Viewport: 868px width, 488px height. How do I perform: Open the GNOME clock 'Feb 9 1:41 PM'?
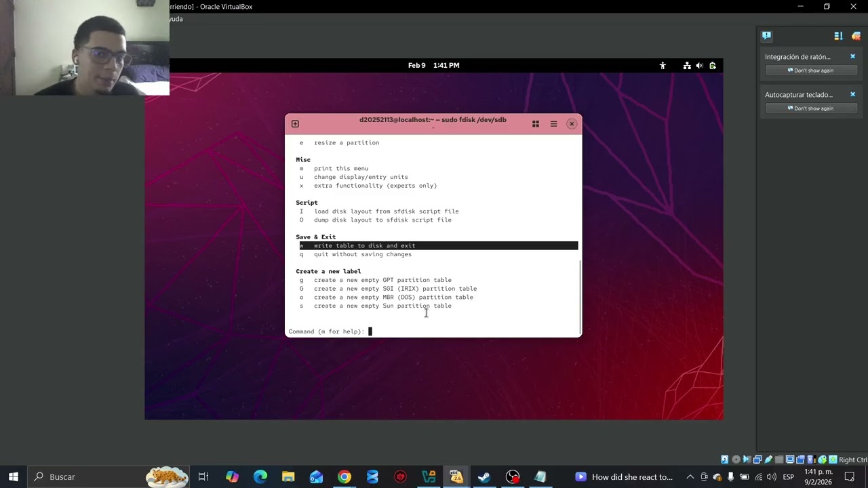coord(434,65)
